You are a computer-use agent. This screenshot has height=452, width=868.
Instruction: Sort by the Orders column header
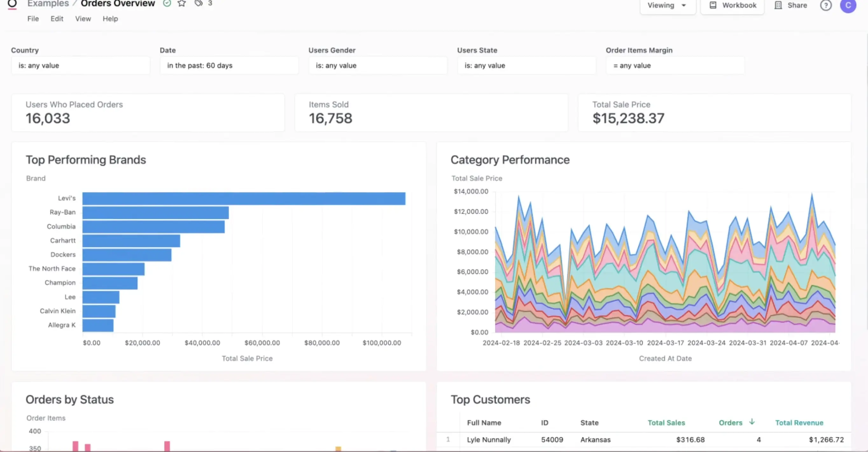point(731,423)
